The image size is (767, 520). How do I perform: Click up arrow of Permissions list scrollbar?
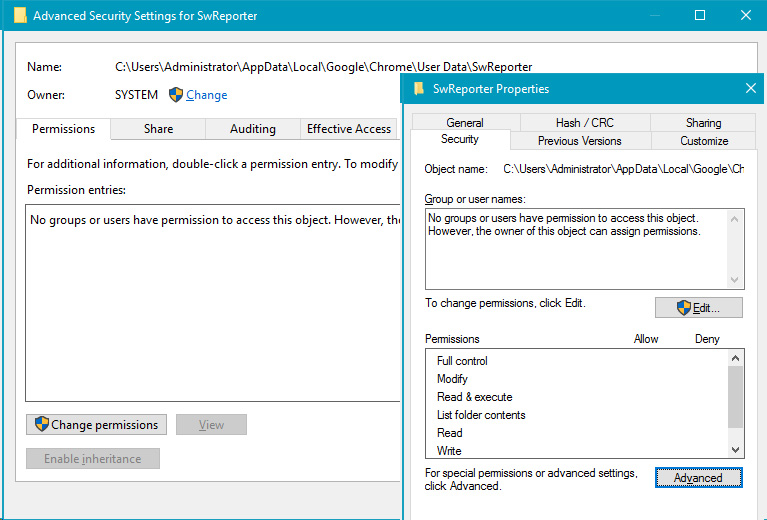(x=735, y=358)
